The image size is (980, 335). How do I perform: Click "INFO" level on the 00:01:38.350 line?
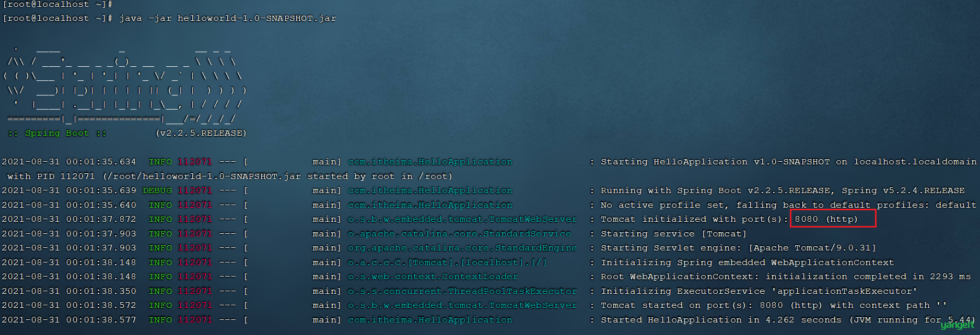[160, 291]
